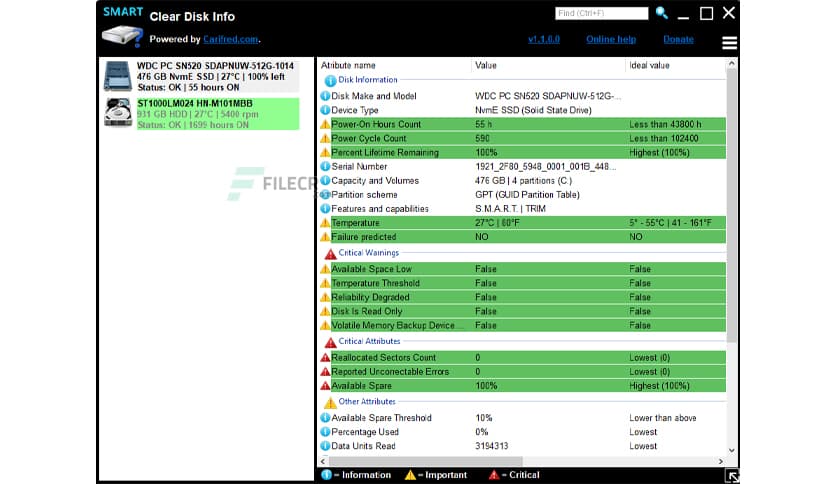836x484 pixels.
Task: Click warning icon beside Reliability Degraded
Action: (x=325, y=297)
